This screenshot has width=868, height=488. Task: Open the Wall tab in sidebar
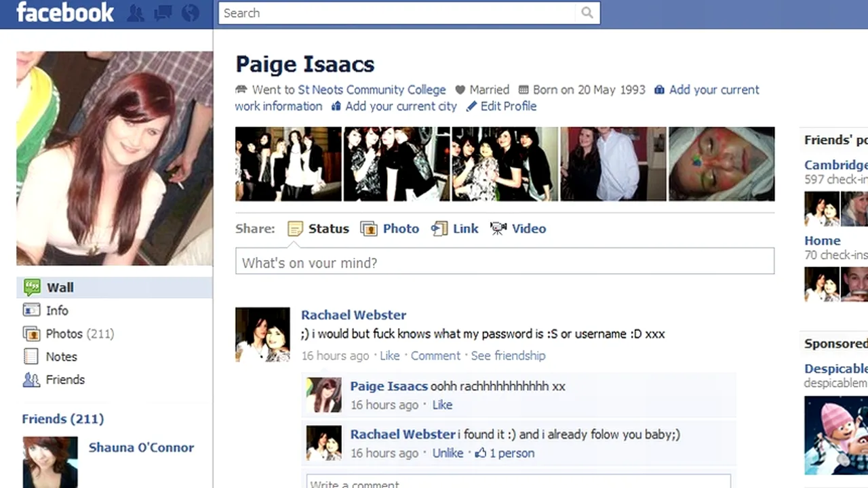(x=60, y=287)
